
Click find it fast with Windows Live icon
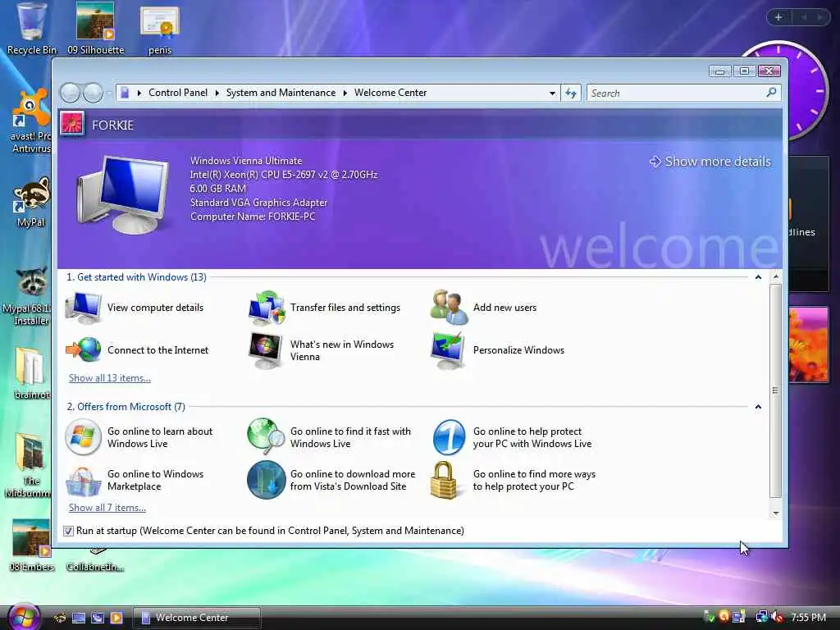click(267, 437)
